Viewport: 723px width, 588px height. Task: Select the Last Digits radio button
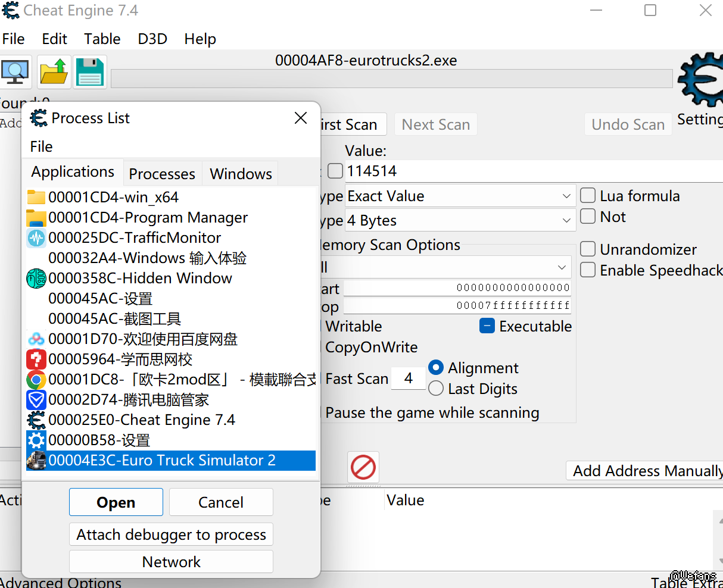click(x=436, y=389)
